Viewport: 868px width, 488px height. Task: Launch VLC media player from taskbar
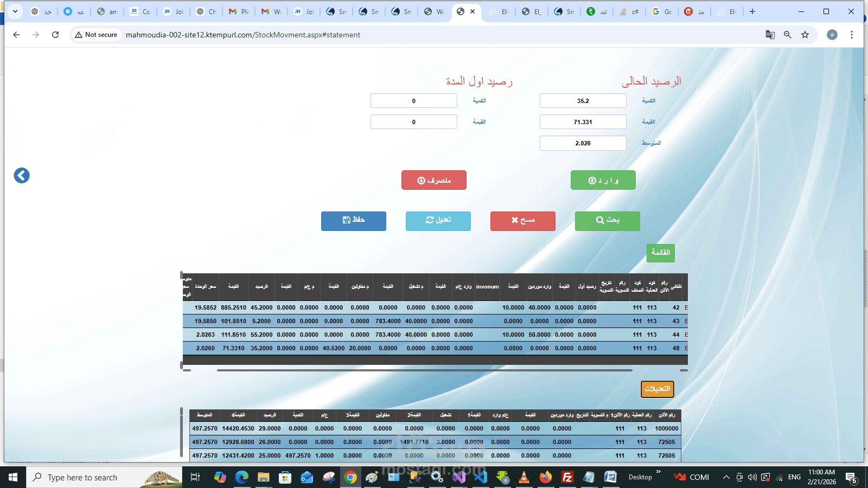tap(524, 477)
